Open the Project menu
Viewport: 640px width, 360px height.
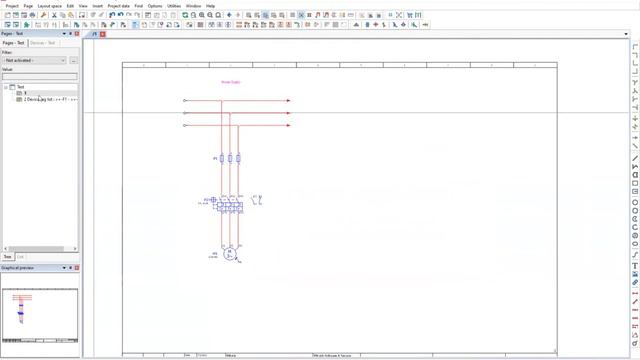(12, 6)
